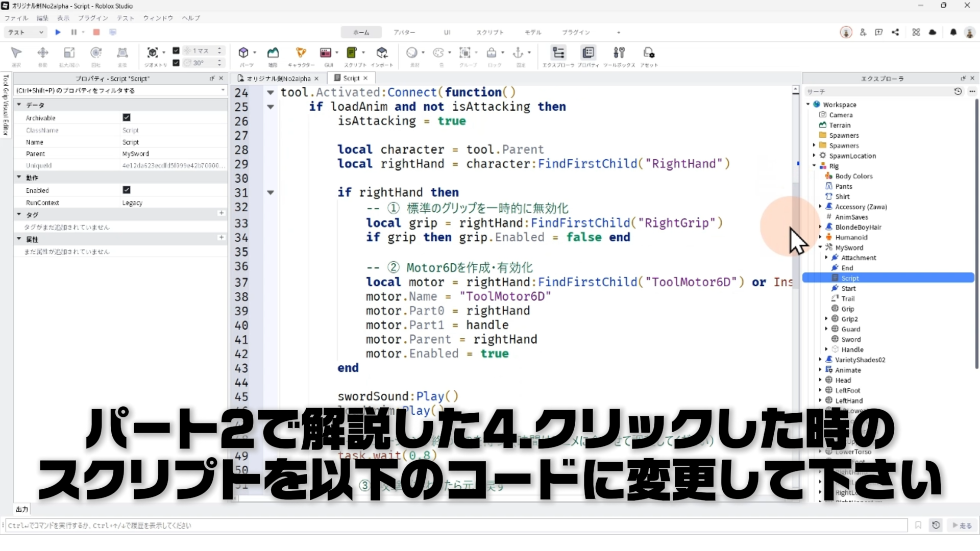
Task: Open the Terrain (地形) tool
Action: 273,53
